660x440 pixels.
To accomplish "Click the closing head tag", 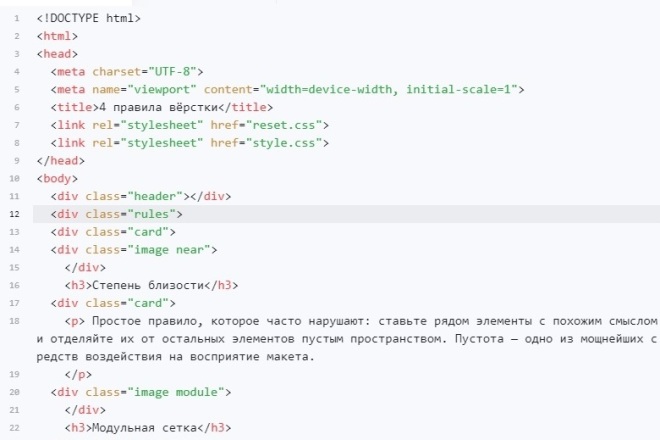I will click(61, 161).
